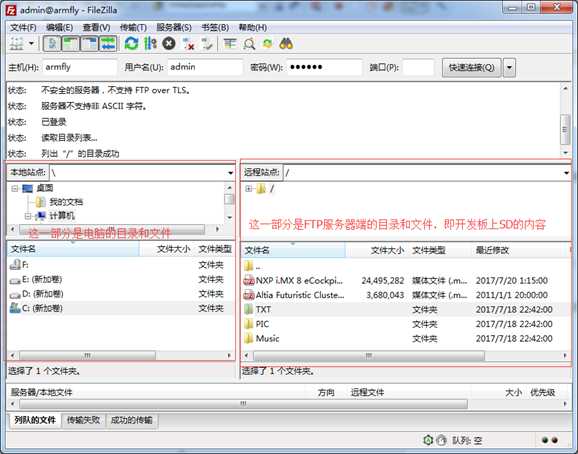Click the password field
This screenshot has width=578, height=454.
click(x=324, y=67)
